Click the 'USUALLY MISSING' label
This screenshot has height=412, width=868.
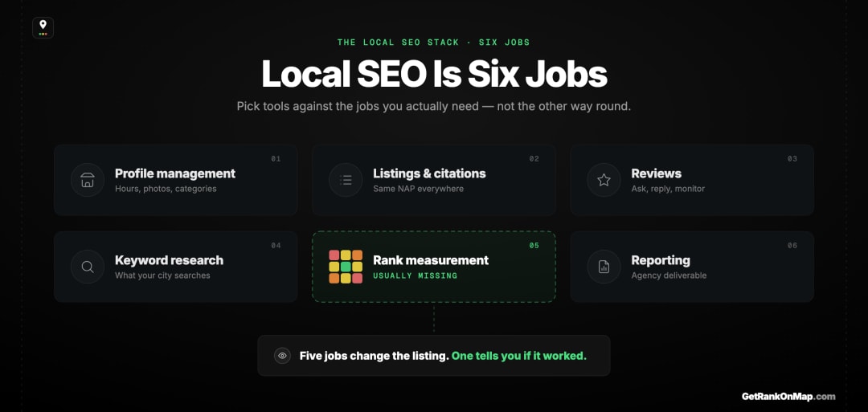[416, 275]
